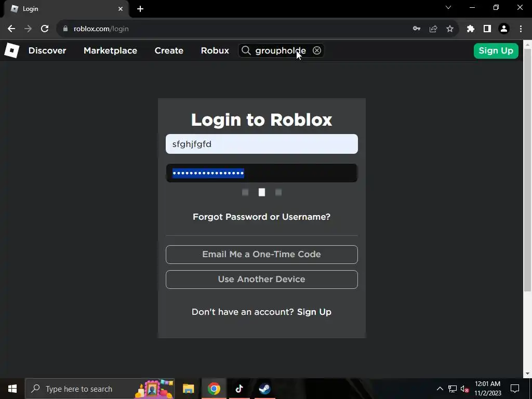Open a new browser tab
Viewport: 532px width, 399px height.
[140, 9]
